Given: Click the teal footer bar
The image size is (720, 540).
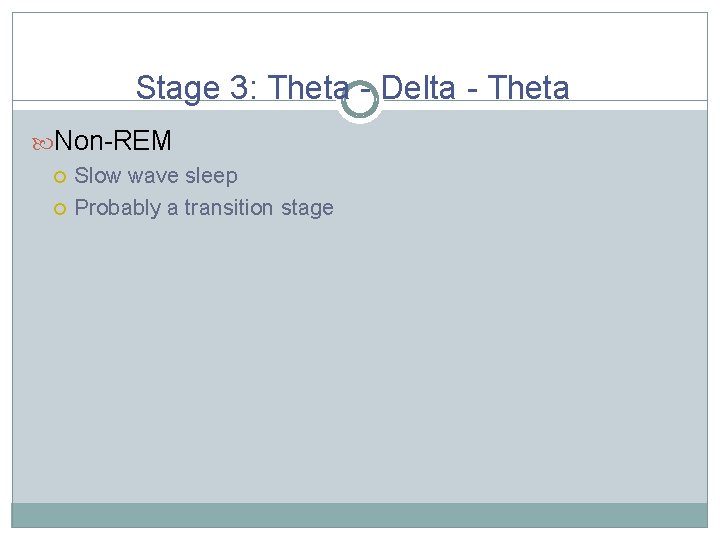Looking at the screenshot, I should pyautogui.click(x=359, y=515).
